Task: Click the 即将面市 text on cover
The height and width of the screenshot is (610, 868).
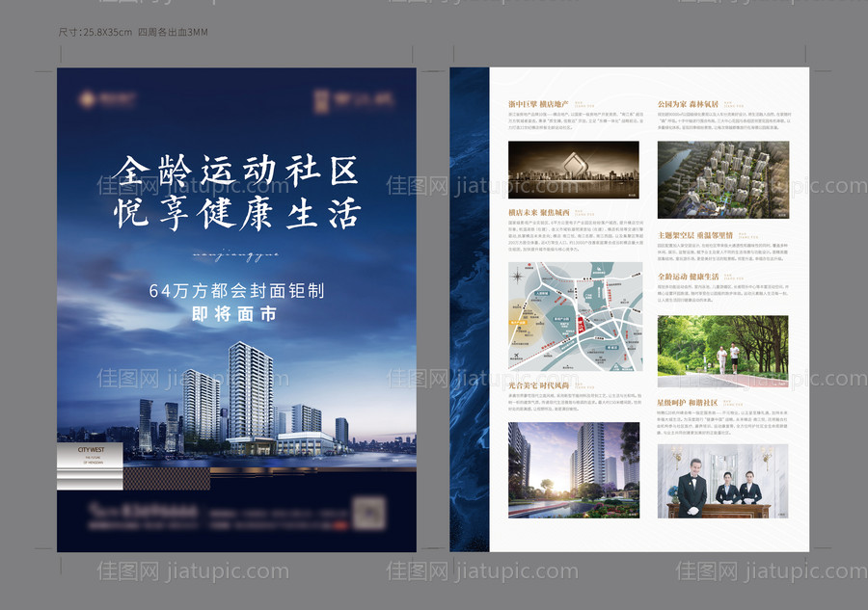Action: (235, 314)
